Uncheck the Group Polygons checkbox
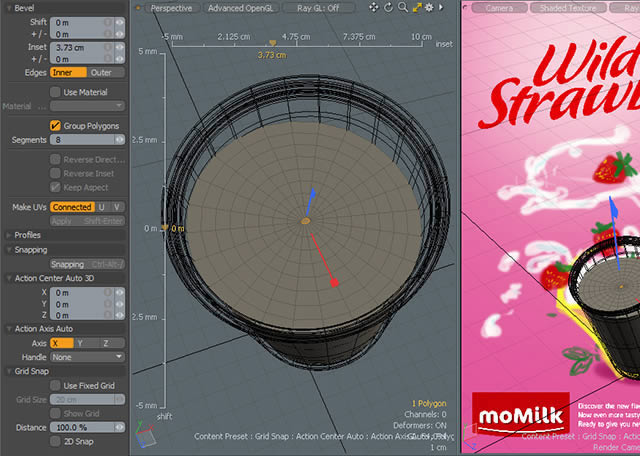The image size is (640, 456). (x=55, y=126)
